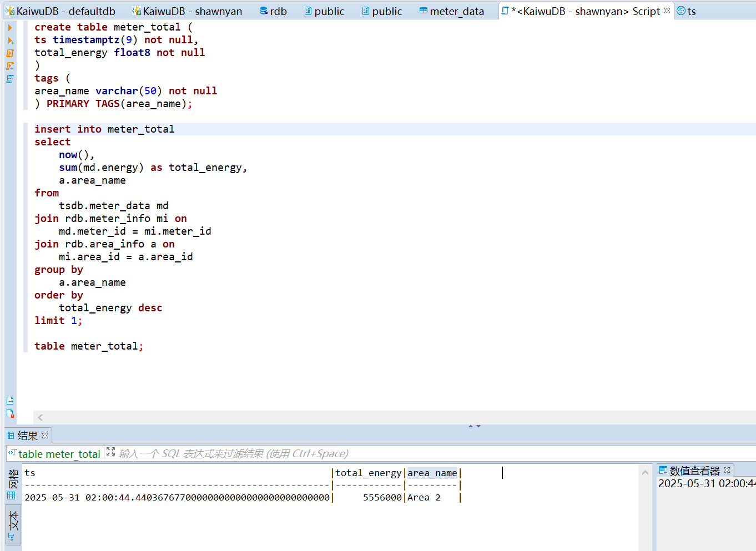Image resolution: width=756 pixels, height=551 pixels.
Task: Expand the SQL filter panel icon
Action: coord(110,452)
